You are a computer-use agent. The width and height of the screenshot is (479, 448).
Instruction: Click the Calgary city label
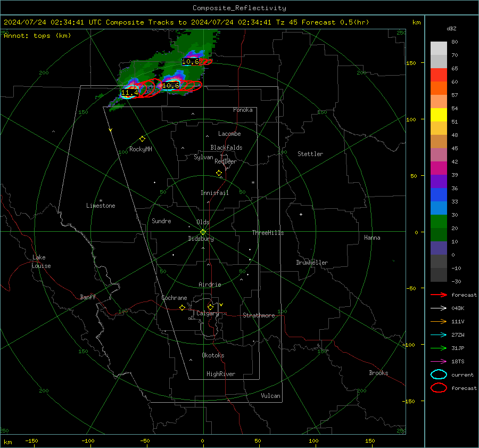pyautogui.click(x=208, y=313)
